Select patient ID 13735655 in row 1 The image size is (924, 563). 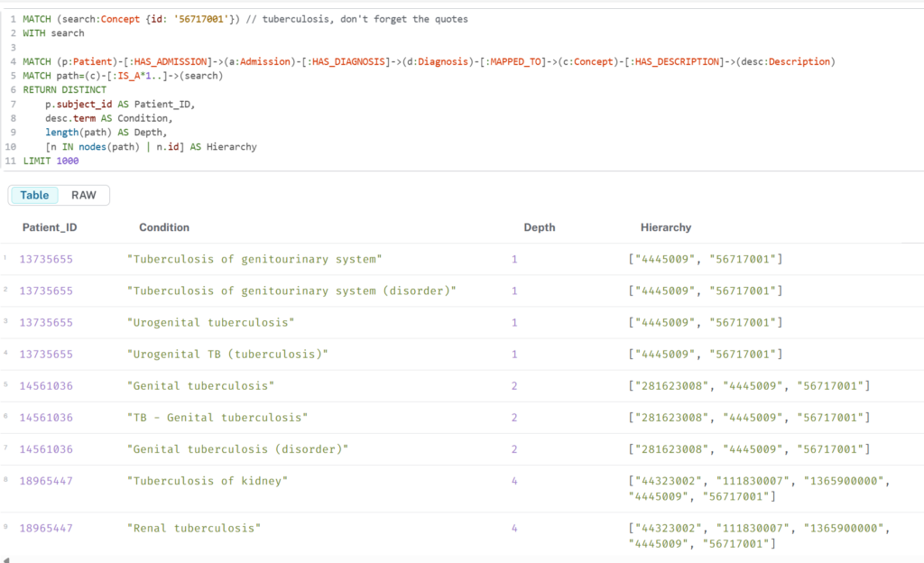(x=46, y=260)
